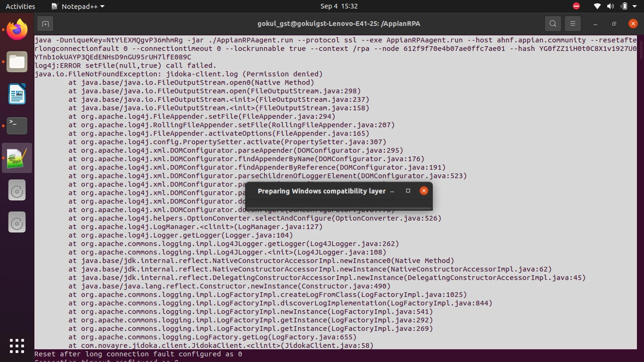The image size is (644, 362).
Task: Click the compatibility layer progress bar
Action: point(339,207)
